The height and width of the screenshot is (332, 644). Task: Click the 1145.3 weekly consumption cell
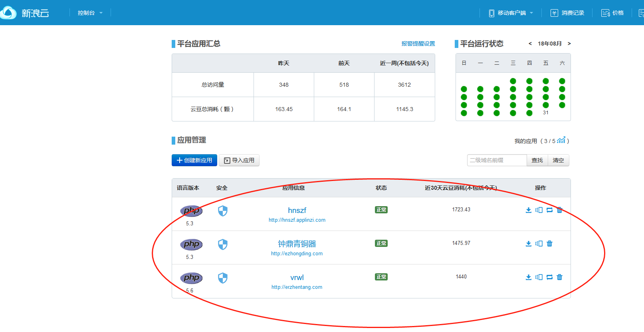pos(404,109)
